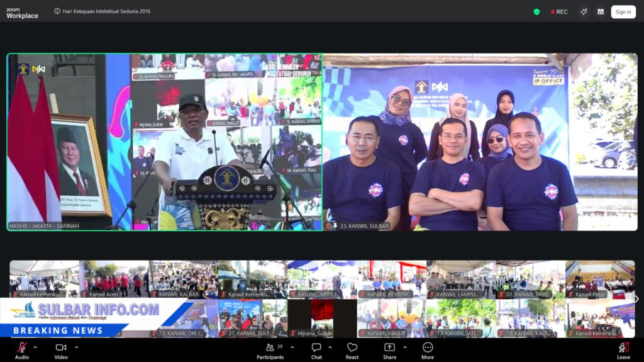Open the More options menu
Image resolution: width=644 pixels, height=362 pixels.
(428, 348)
